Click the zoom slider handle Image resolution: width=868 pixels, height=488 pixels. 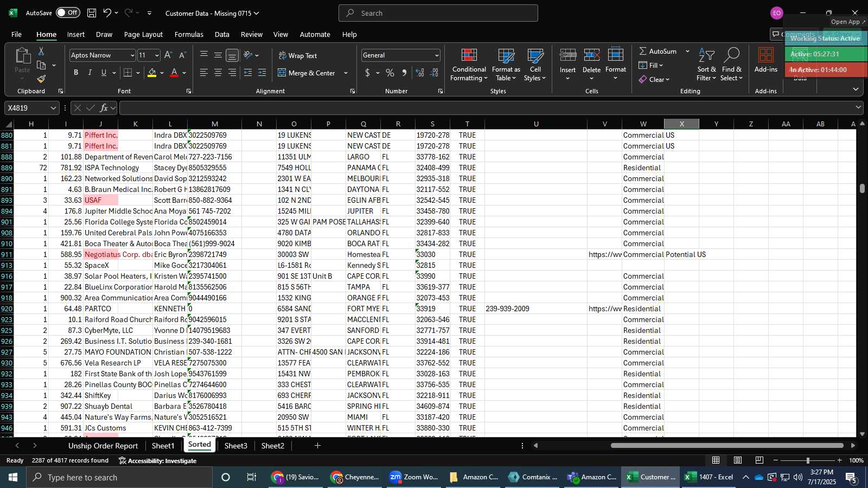tap(808, 460)
